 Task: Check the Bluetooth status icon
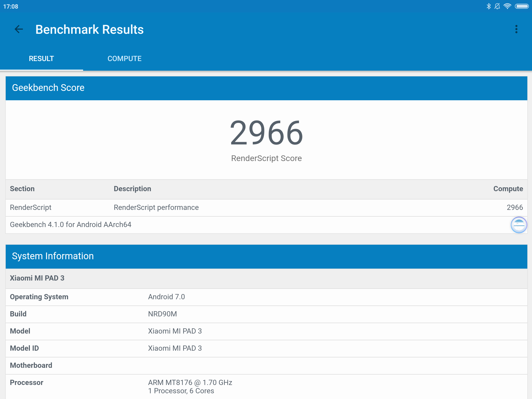point(489,6)
